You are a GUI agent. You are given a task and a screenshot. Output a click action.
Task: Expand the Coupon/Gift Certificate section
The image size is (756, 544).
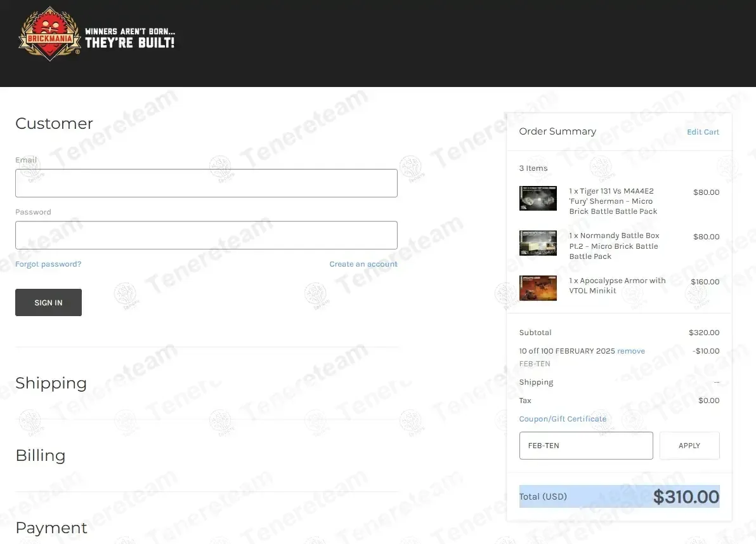click(563, 418)
